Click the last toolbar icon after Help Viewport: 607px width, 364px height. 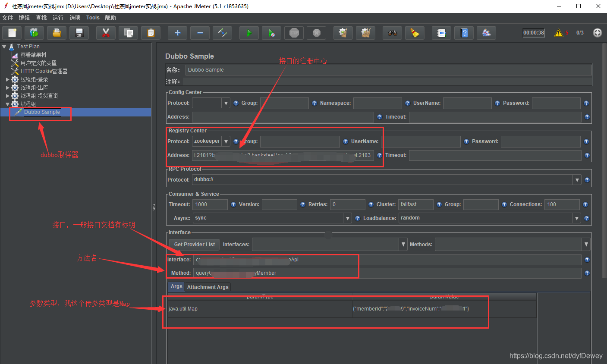click(x=487, y=33)
